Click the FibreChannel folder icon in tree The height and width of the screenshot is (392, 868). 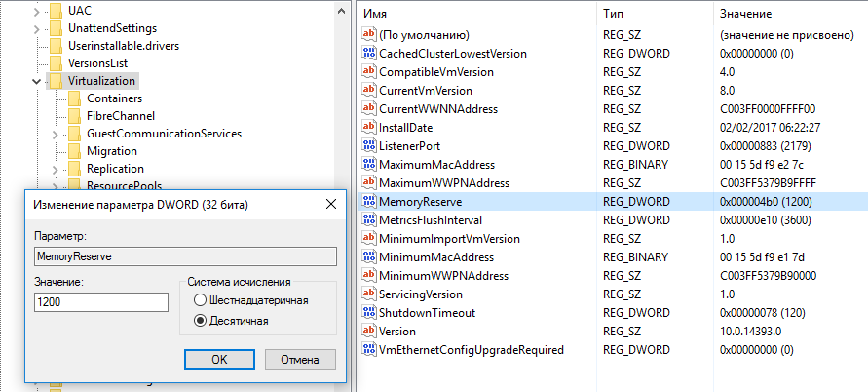pos(74,116)
